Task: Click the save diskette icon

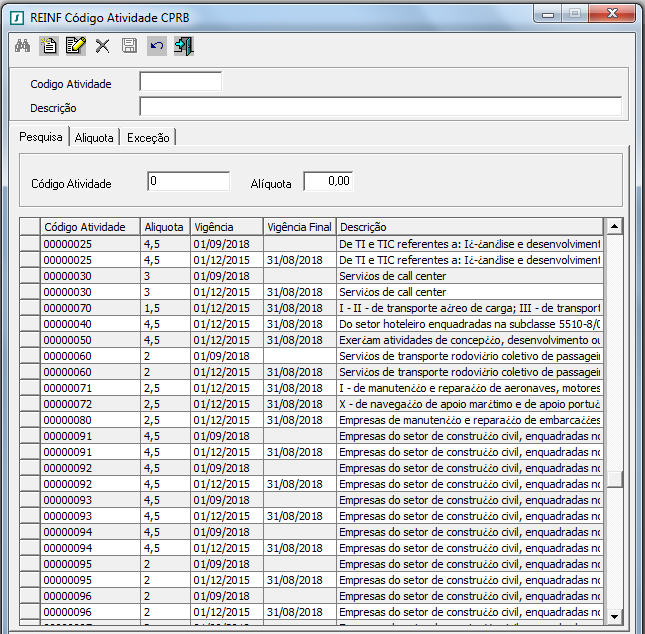Action: 129,46
